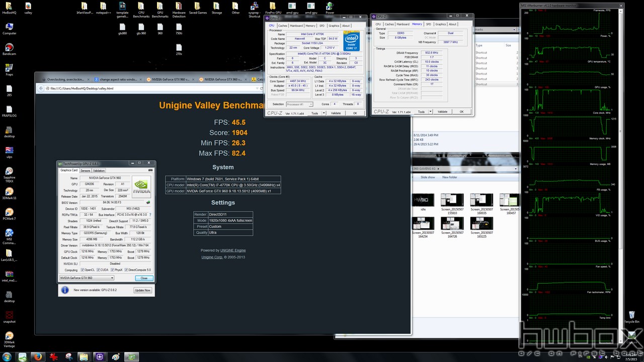Click the GPU-Z camera screenshot icon
The image size is (644, 362).
coord(150,170)
